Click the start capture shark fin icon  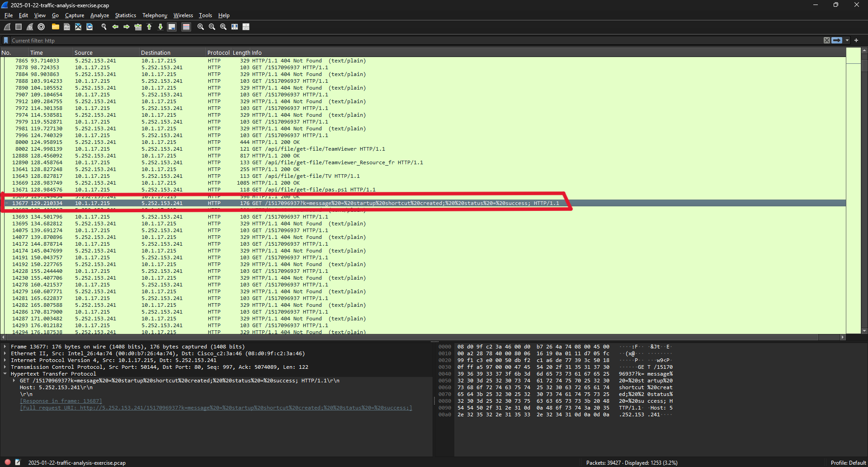[x=7, y=27]
